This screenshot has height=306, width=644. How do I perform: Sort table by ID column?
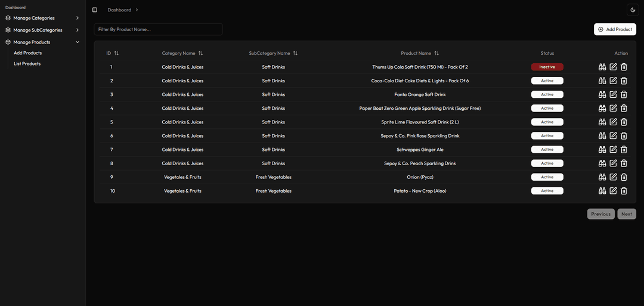(113, 54)
